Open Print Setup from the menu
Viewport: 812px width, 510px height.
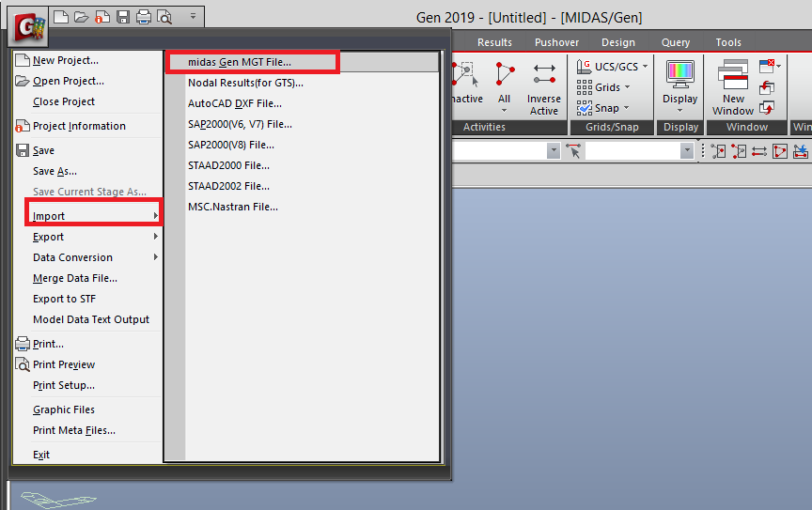coord(88,385)
